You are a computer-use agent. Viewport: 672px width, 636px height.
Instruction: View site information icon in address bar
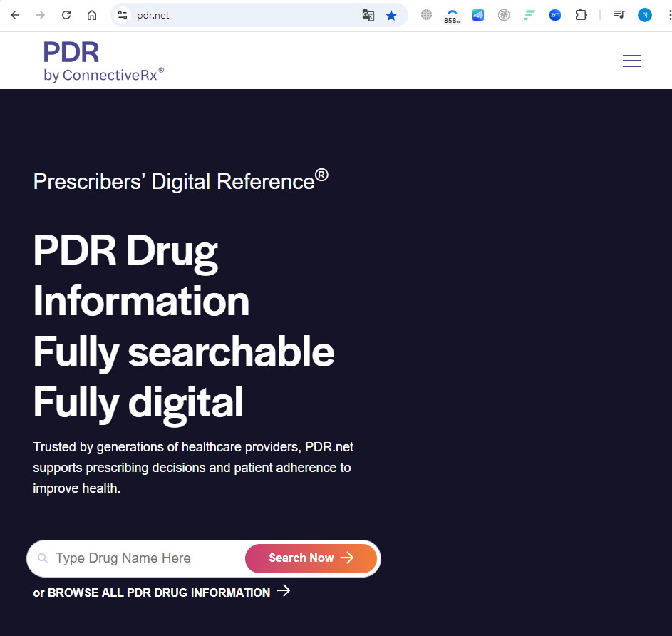point(123,16)
